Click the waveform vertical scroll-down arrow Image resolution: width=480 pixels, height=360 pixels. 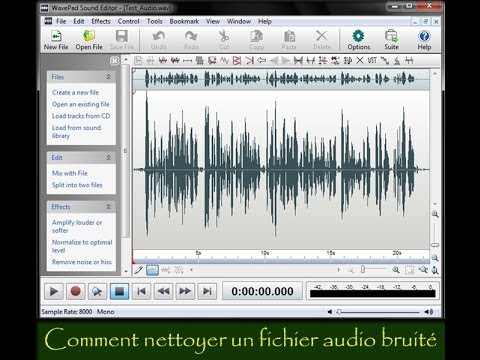[x=435, y=203]
